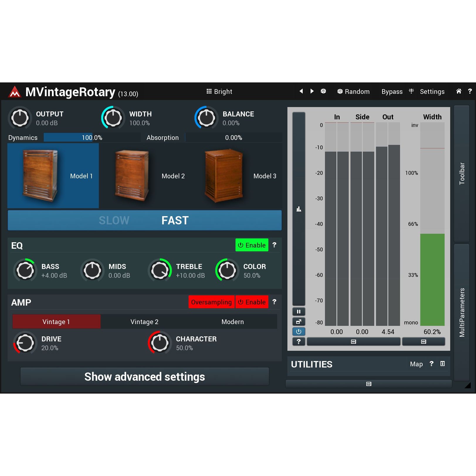Click the home icon in title bar

(x=459, y=91)
